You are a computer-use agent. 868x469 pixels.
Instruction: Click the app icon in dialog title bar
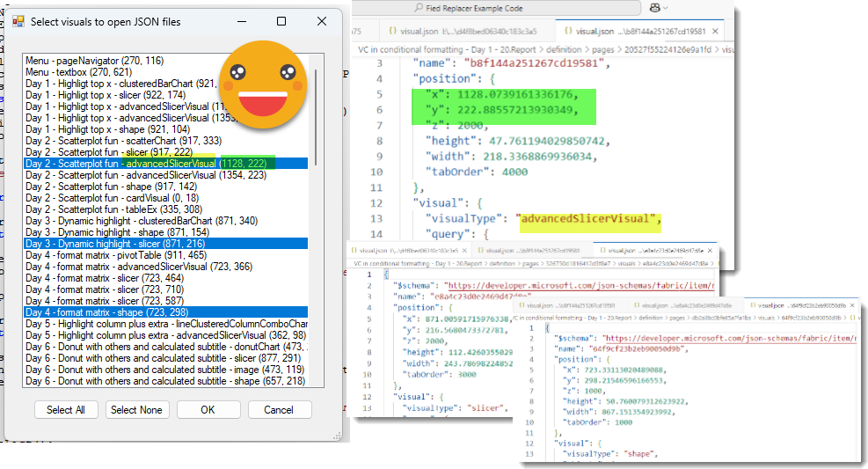tap(18, 21)
